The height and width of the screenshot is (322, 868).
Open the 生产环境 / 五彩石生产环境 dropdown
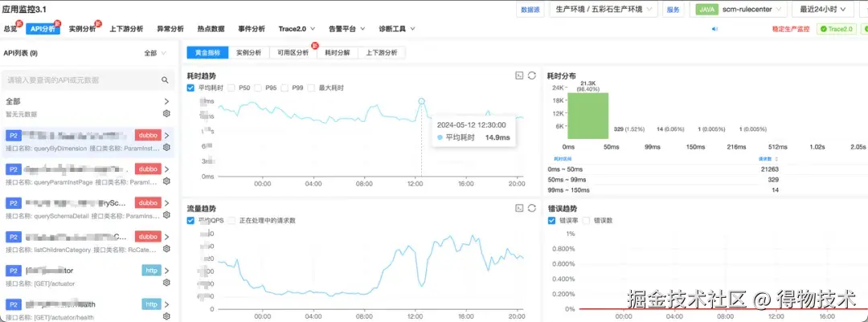click(604, 10)
